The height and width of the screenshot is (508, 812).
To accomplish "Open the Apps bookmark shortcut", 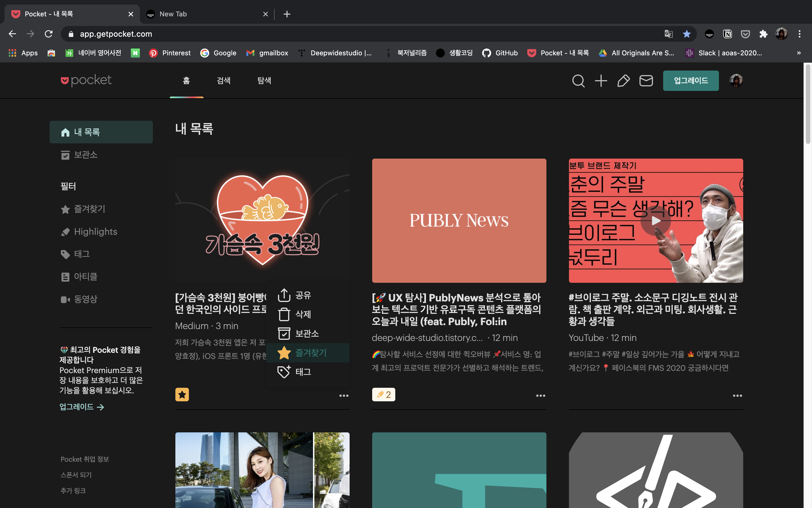I will pyautogui.click(x=23, y=53).
